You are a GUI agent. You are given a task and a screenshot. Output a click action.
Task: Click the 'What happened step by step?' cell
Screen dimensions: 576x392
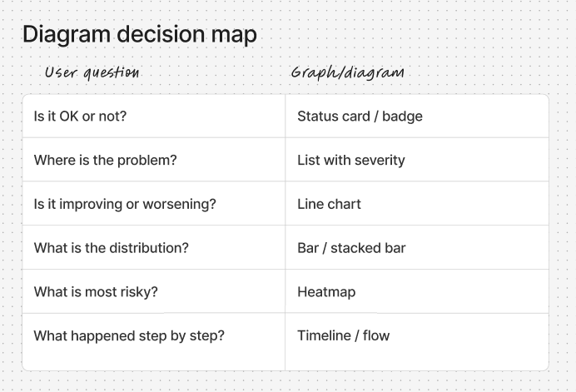pyautogui.click(x=129, y=336)
